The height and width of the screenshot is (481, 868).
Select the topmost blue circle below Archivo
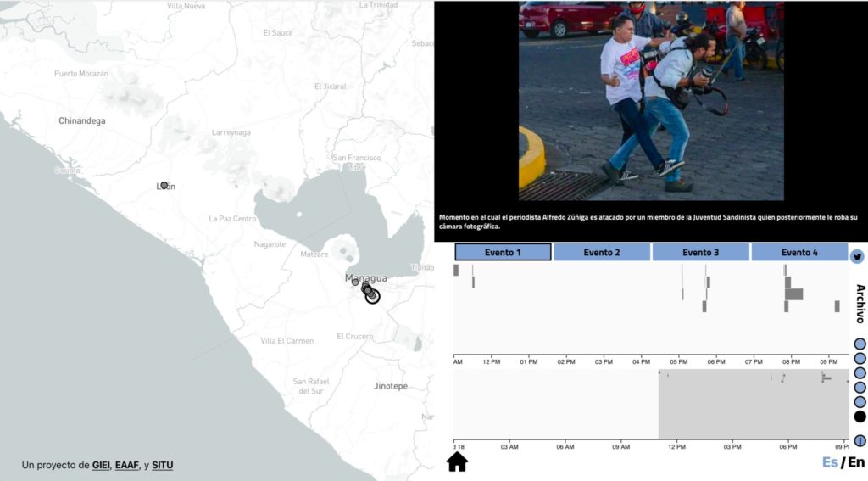[x=860, y=344]
